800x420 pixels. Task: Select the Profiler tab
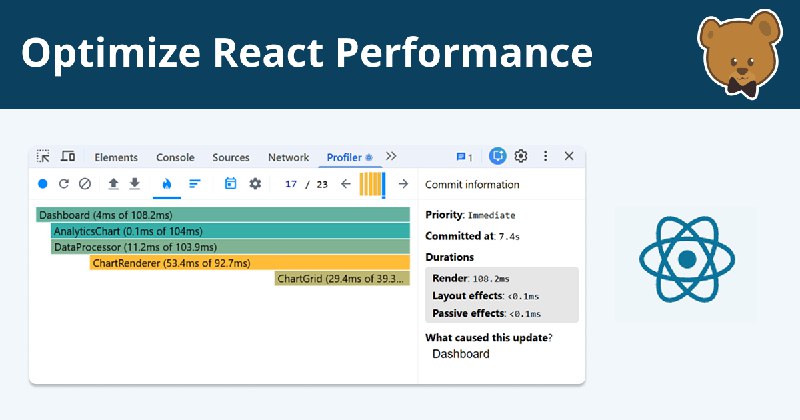(350, 157)
